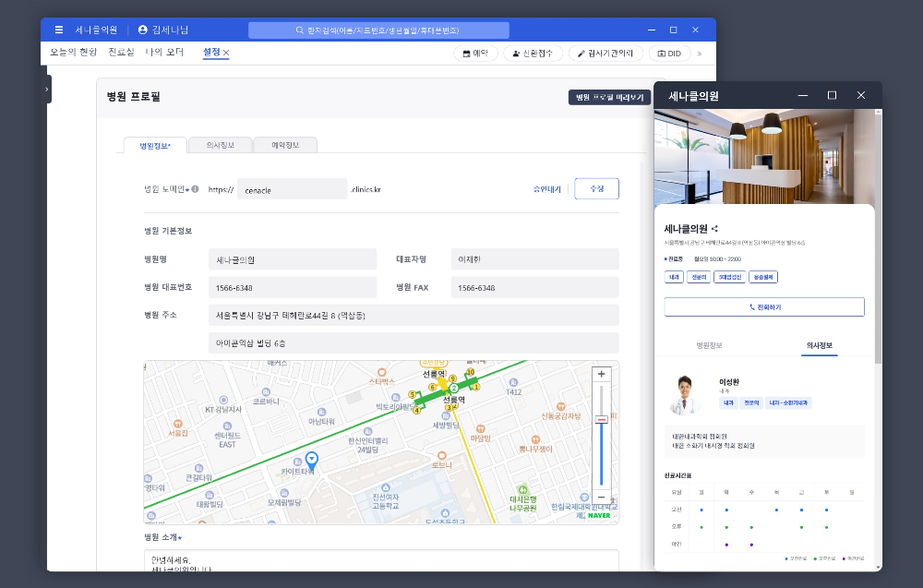Open the 오늘의 현황 tab
This screenshot has width=923, height=588.
[73, 53]
